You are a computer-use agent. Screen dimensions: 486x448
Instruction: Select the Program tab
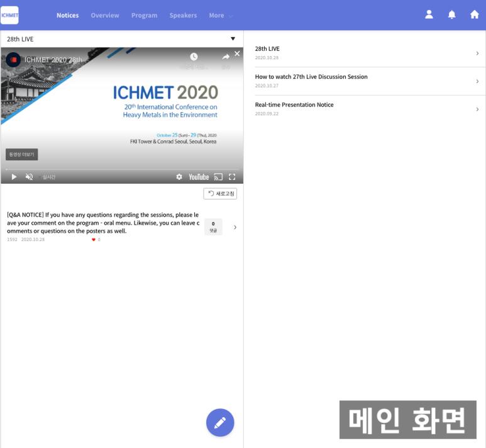(x=144, y=15)
